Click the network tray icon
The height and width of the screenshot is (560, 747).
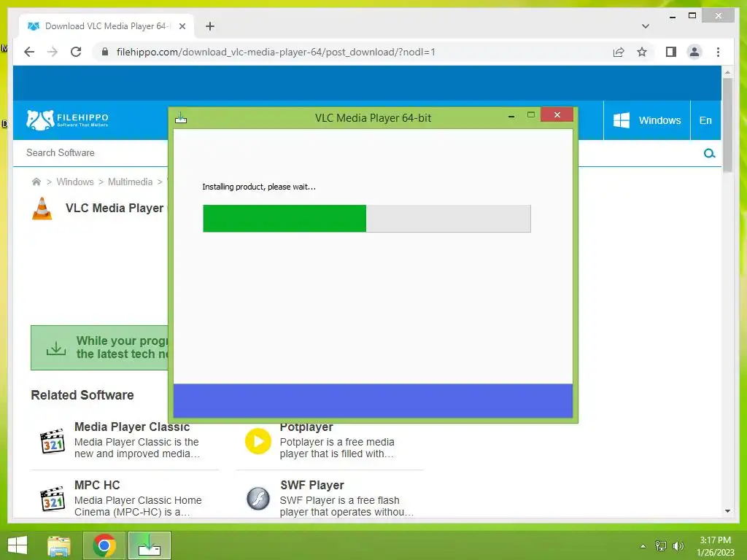pyautogui.click(x=660, y=546)
